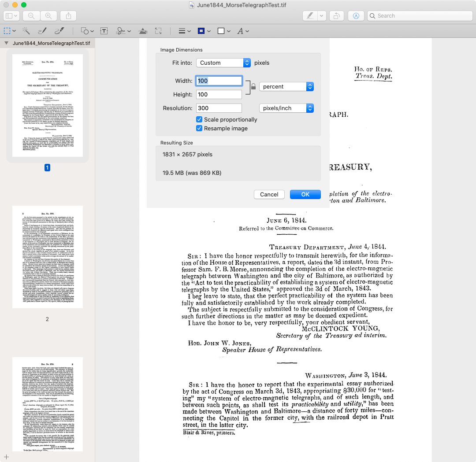Open the percent units dropdown
This screenshot has width=476, height=462.
tap(286, 86)
